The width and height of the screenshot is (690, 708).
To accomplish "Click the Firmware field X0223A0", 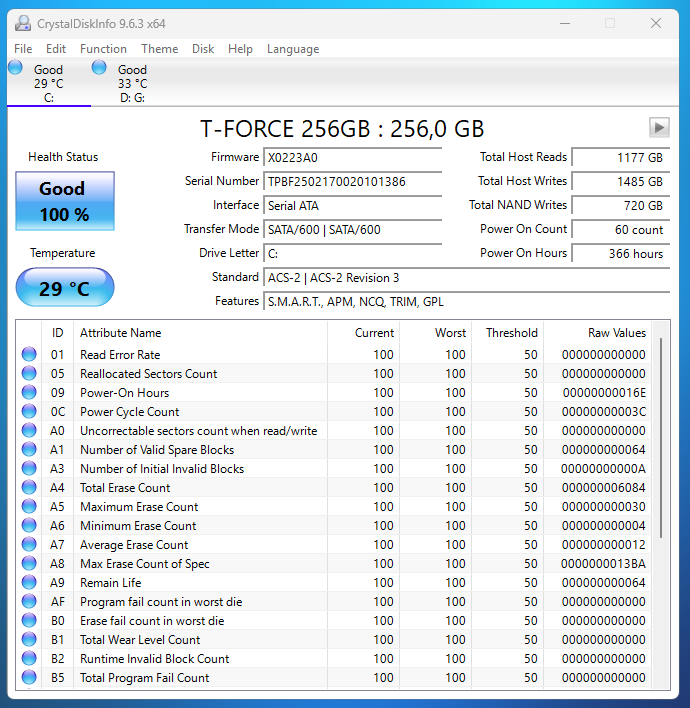I will point(353,157).
